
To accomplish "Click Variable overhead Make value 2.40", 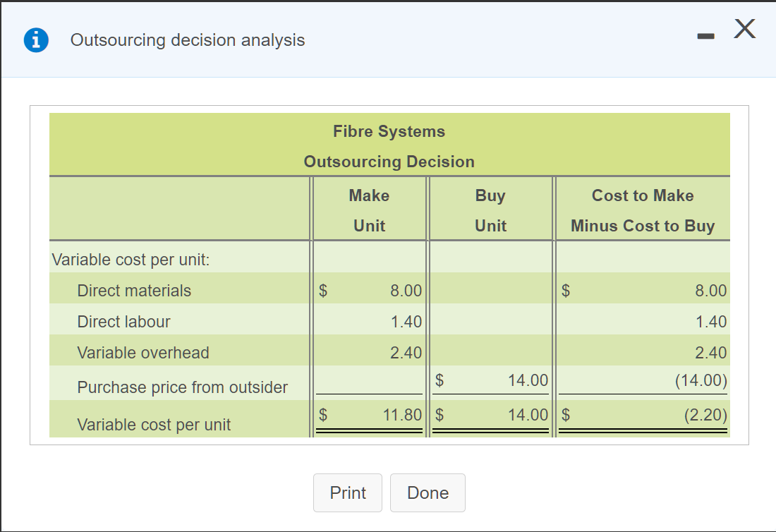I will pos(406,353).
